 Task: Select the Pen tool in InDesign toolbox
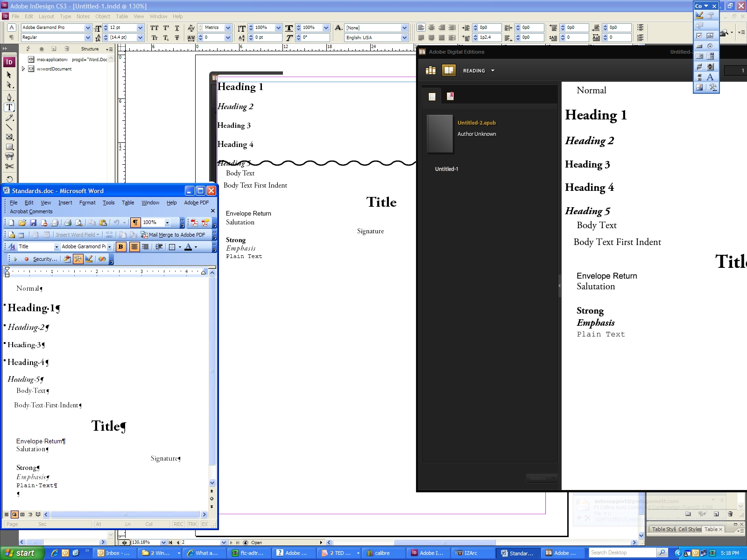coord(9,97)
